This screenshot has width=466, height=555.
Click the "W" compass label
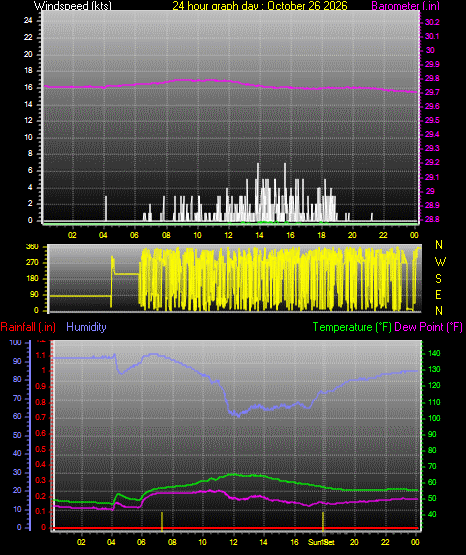click(x=440, y=262)
